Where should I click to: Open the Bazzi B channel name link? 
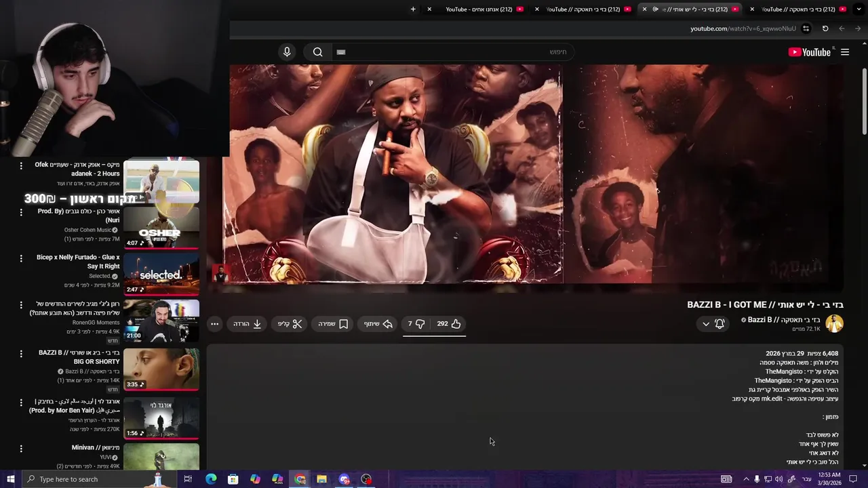pos(784,320)
